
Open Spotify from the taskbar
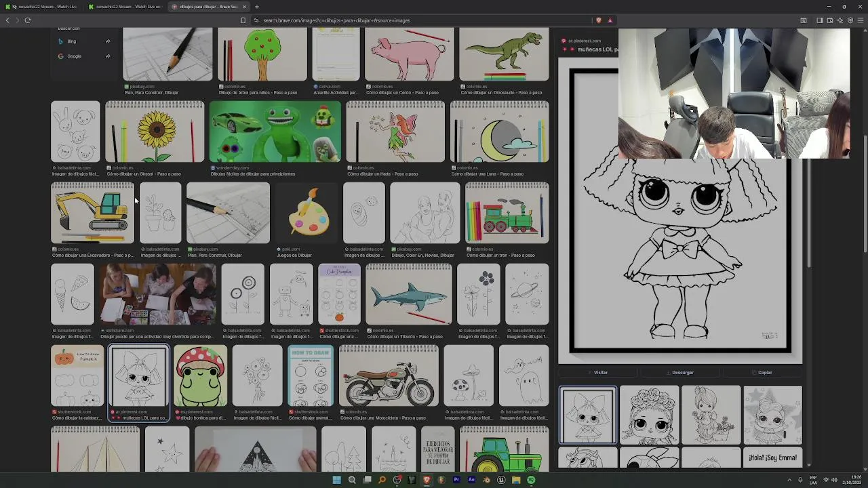(x=531, y=480)
